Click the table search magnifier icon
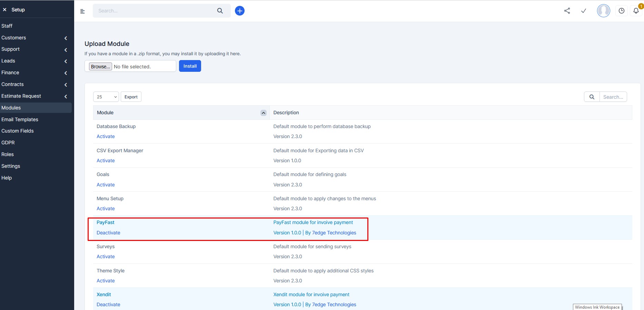Image resolution: width=644 pixels, height=310 pixels. [x=592, y=97]
